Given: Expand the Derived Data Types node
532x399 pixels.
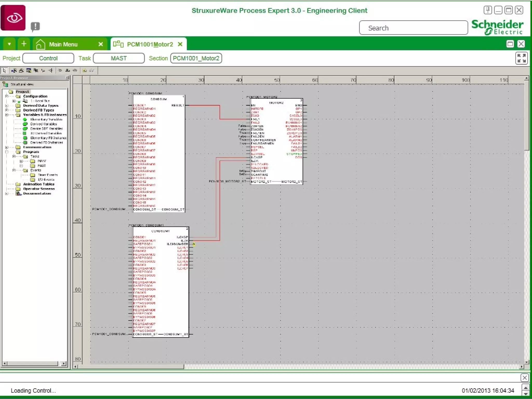Looking at the screenshot, I should [7, 106].
